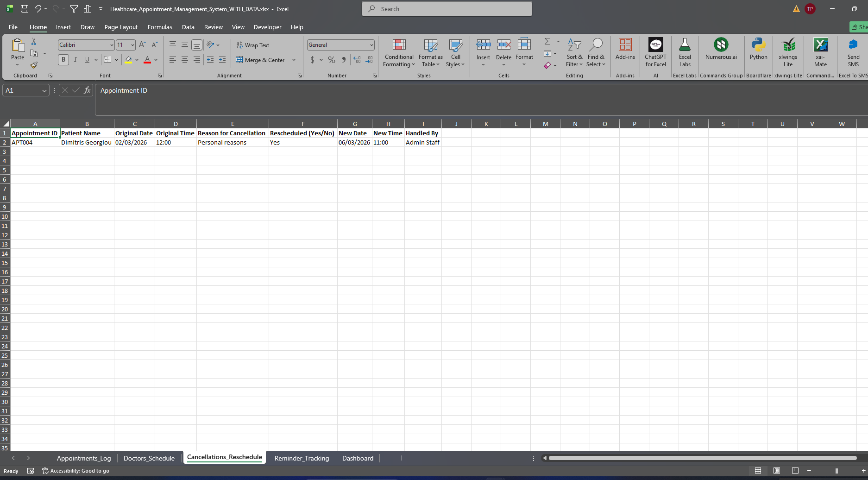Open Sort & Filter options
Viewport: 868px width, 480px height.
click(574, 53)
